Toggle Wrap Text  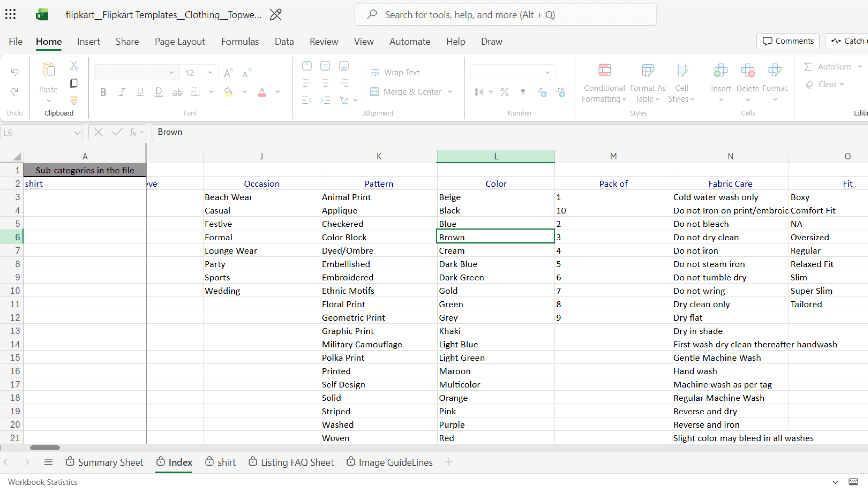click(395, 72)
